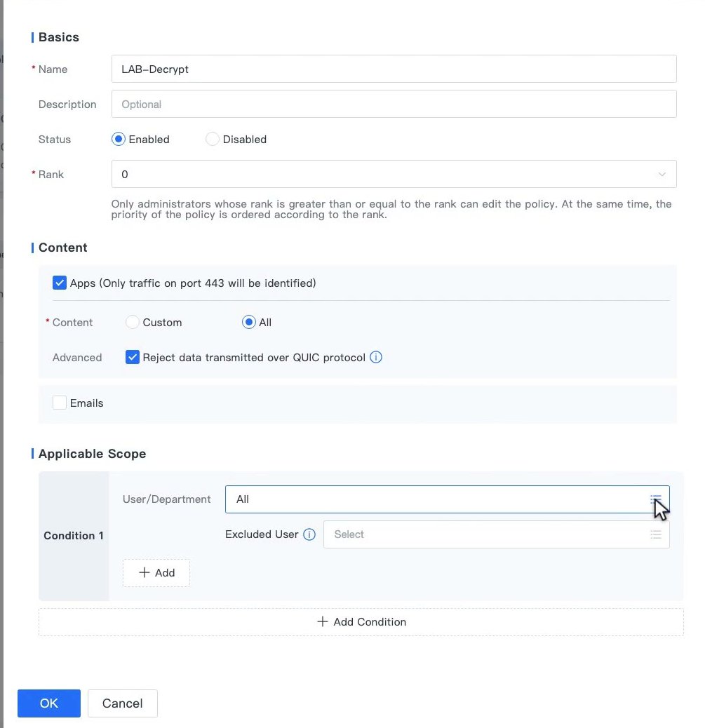This screenshot has width=705, height=728.
Task: Open the User/Department list picker icon
Action: click(x=656, y=499)
